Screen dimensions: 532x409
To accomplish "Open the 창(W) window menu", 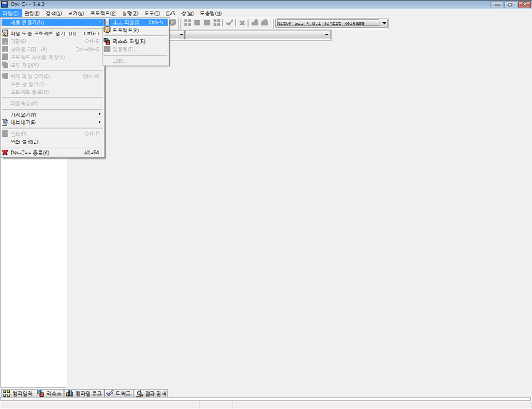I will 187,13.
